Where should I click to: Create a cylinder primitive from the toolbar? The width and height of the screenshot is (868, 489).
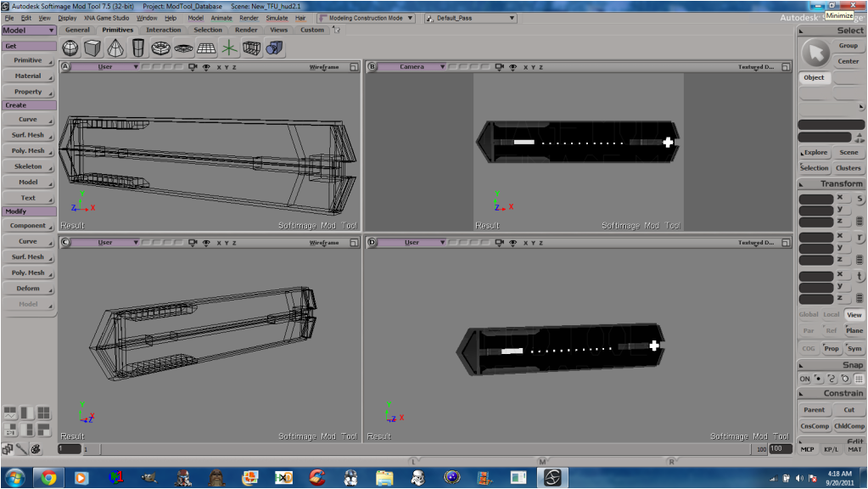[137, 48]
